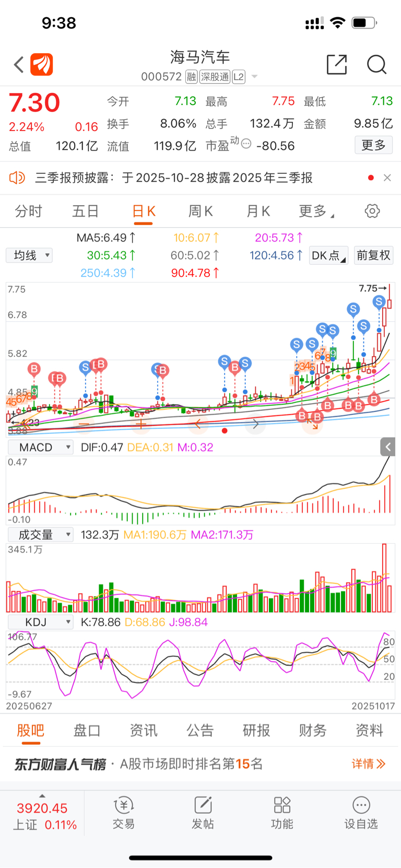Open the 资料 tab
The image size is (401, 868).
pyautogui.click(x=369, y=730)
